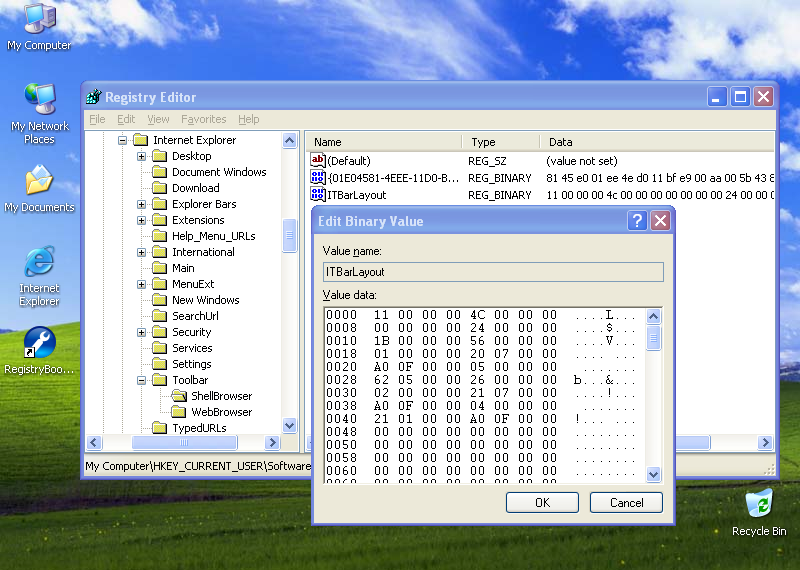Click the Desktop folder icon in tree
The image size is (800, 570).
[160, 156]
